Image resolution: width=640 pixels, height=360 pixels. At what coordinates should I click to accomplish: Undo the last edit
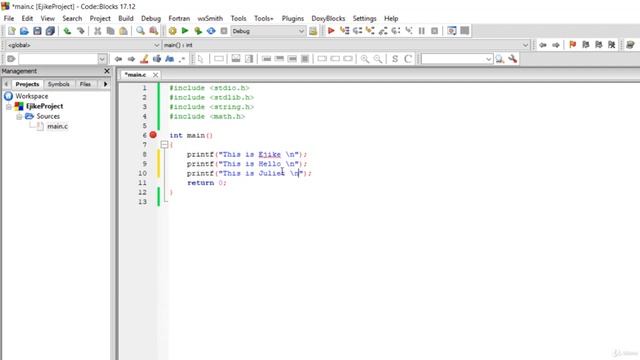67,31
